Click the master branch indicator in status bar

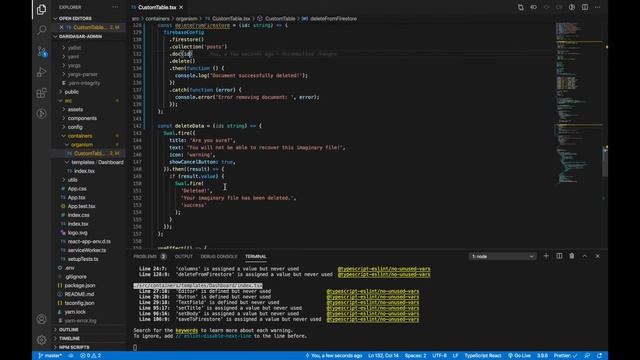click(x=50, y=356)
